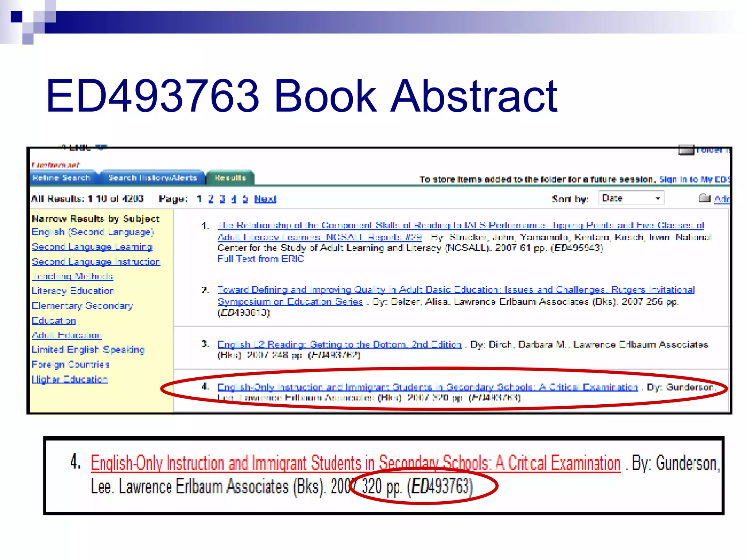Narrow results by Adult Education

pyautogui.click(x=67, y=335)
